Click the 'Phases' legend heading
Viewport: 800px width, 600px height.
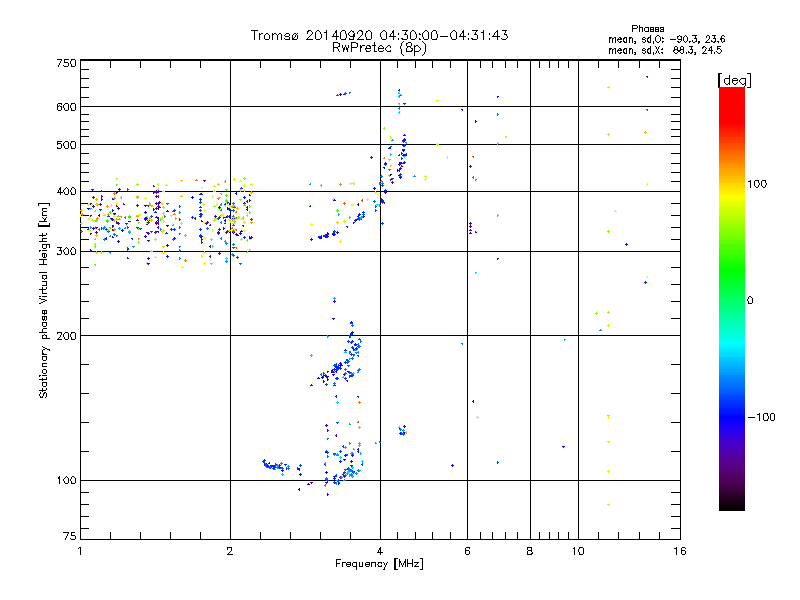[x=647, y=29]
